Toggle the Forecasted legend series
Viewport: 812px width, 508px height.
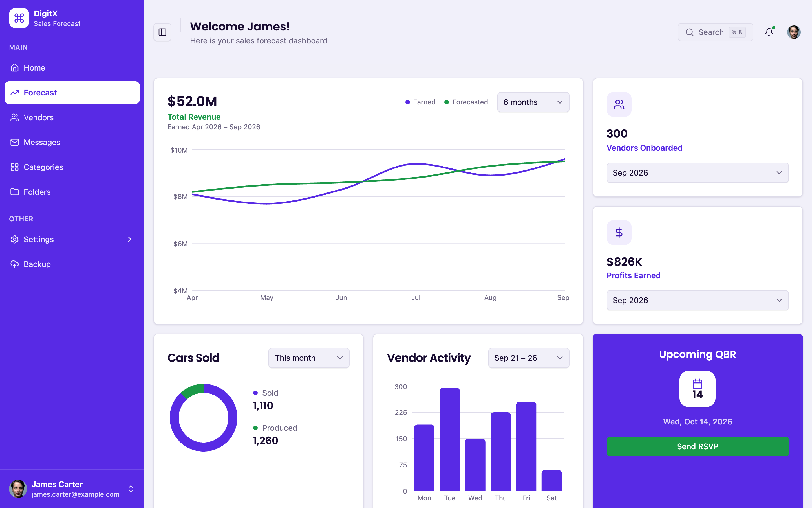466,102
